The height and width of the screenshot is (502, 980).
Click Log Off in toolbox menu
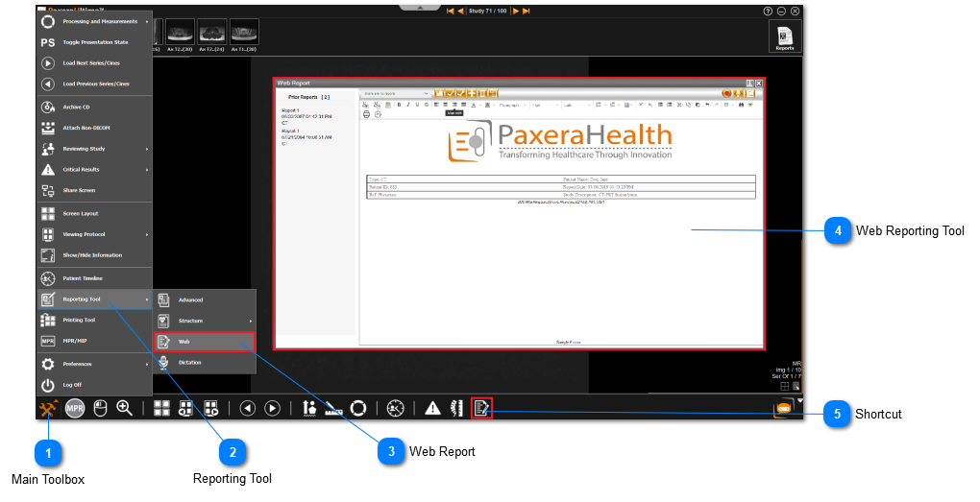coord(94,385)
